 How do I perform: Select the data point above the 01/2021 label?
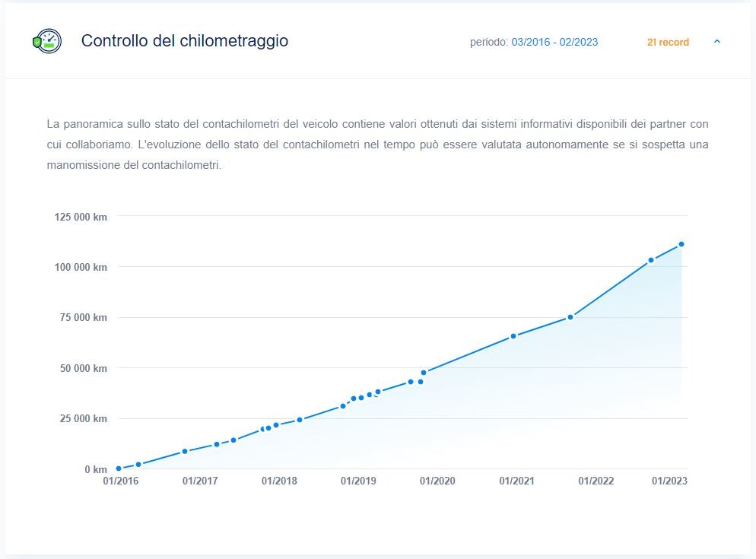tap(513, 336)
